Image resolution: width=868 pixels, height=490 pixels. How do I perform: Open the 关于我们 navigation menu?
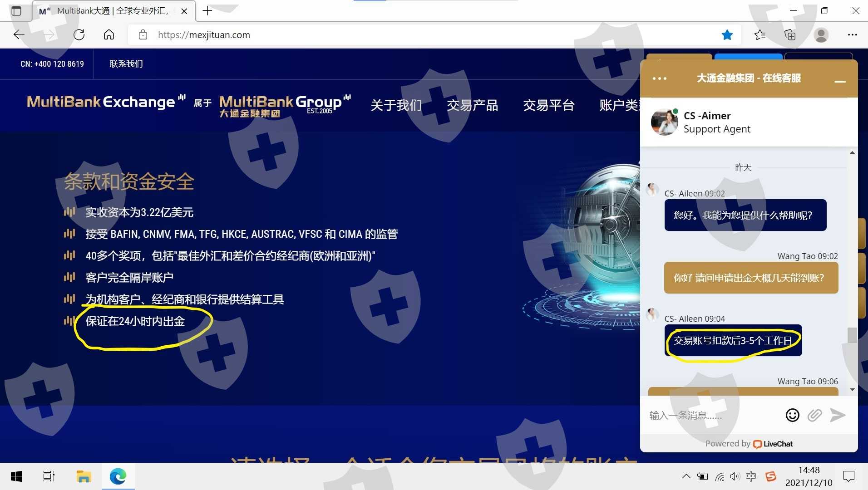[x=396, y=105]
